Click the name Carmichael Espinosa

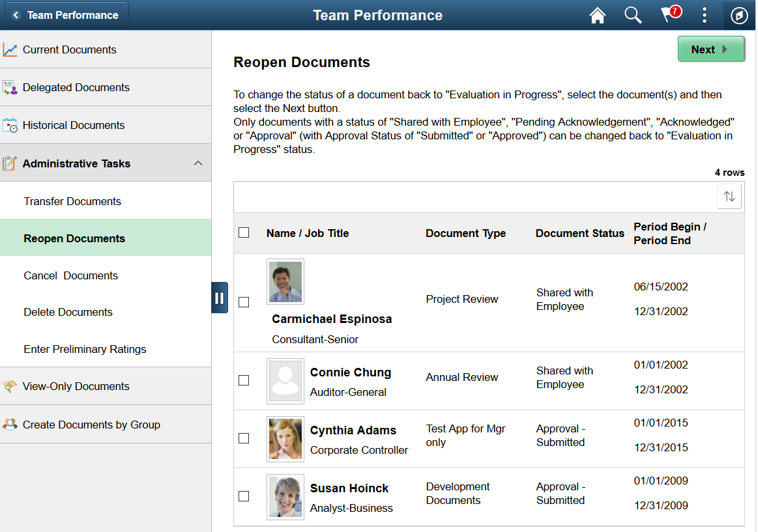(x=332, y=319)
